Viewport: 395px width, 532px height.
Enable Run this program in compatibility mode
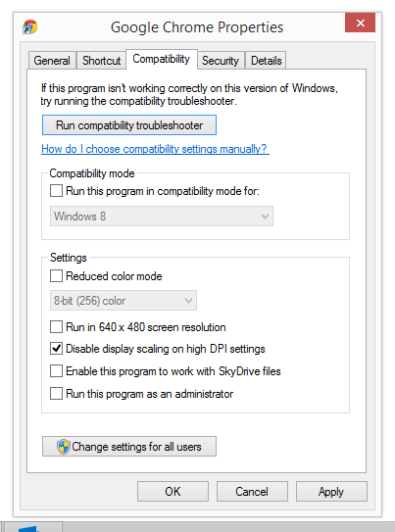click(56, 191)
